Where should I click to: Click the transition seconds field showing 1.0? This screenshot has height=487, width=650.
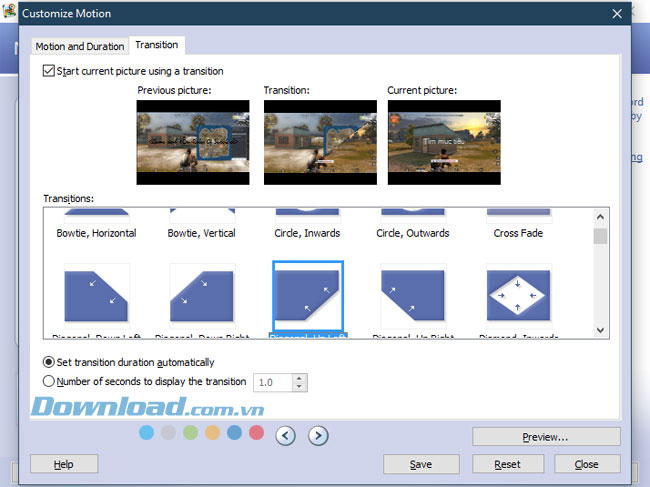[x=274, y=383]
